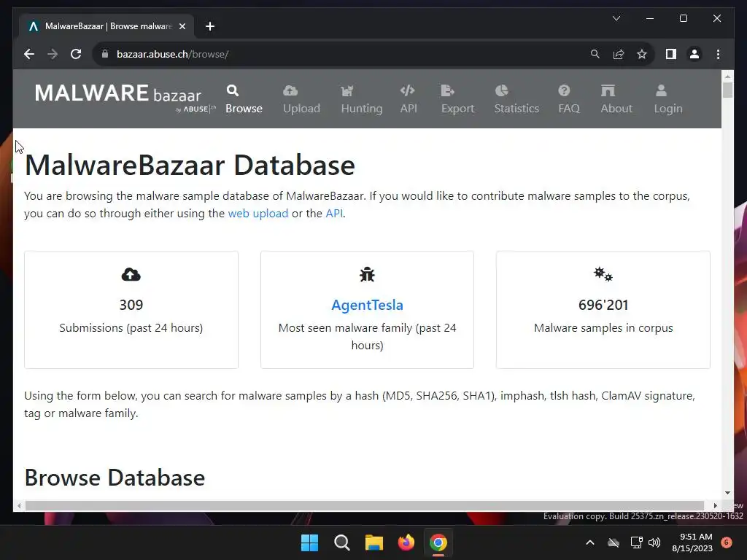Image resolution: width=747 pixels, height=560 pixels.
Task: Go to Upload menu label
Action: (301, 109)
